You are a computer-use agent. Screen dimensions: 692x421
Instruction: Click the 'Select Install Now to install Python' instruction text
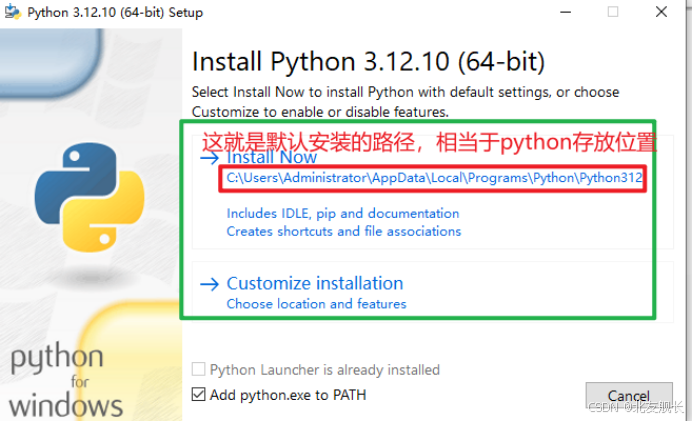coord(405,102)
